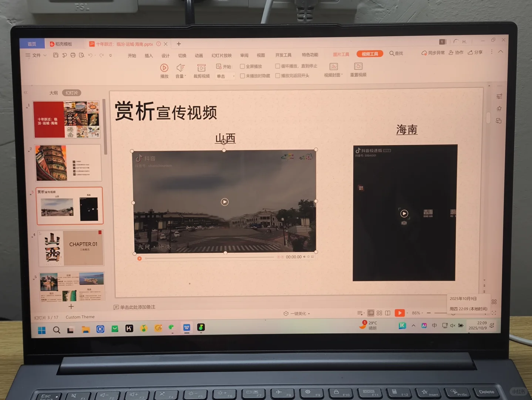The width and height of the screenshot is (532, 400).
Task: Click the video progress bar under Shanxi video
Action: [x=210, y=257]
